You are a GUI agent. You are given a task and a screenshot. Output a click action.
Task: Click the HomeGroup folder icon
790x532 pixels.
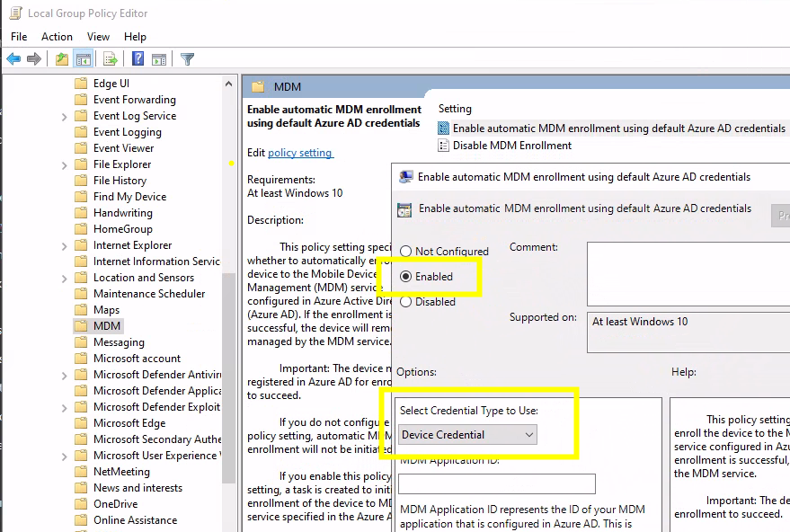coord(81,229)
